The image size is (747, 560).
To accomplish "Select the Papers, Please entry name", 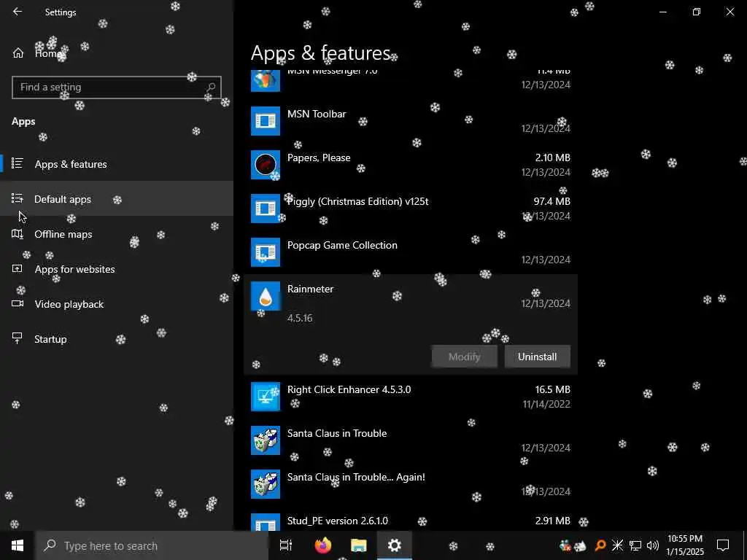I will (x=319, y=157).
